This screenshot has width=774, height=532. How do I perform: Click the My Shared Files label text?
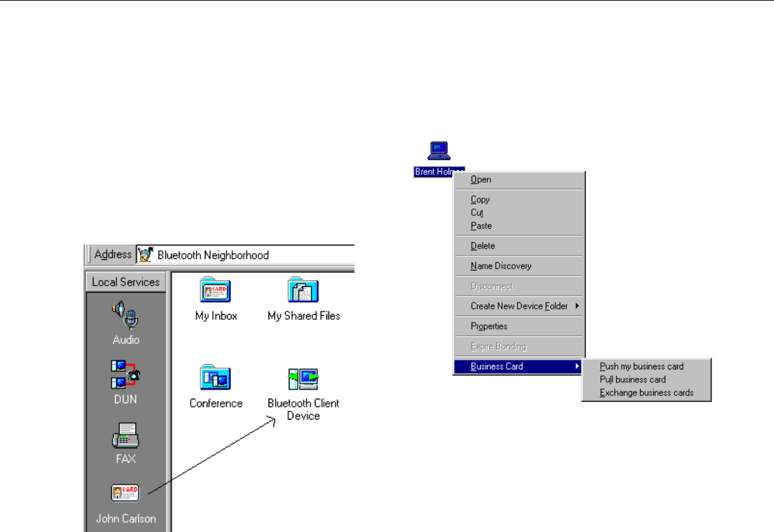[304, 316]
